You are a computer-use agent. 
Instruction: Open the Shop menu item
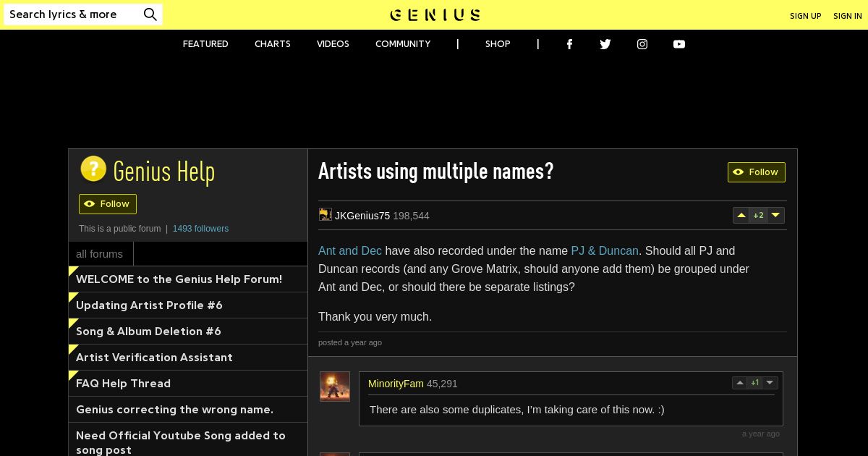[x=498, y=44]
